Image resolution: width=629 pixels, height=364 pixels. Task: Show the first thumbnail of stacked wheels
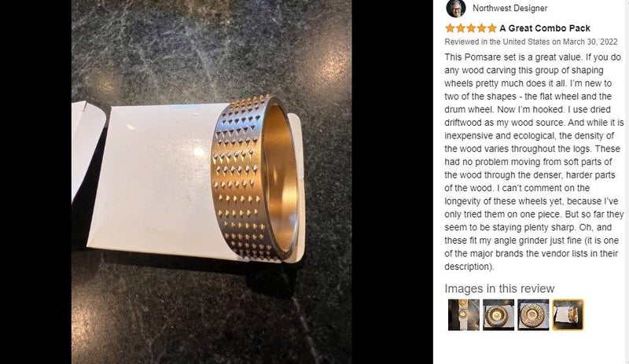(464, 314)
